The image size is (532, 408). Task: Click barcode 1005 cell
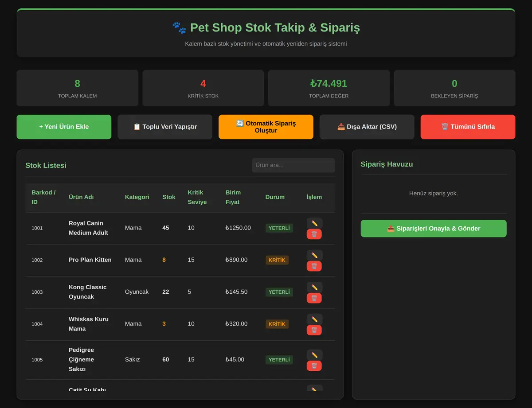(x=37, y=360)
